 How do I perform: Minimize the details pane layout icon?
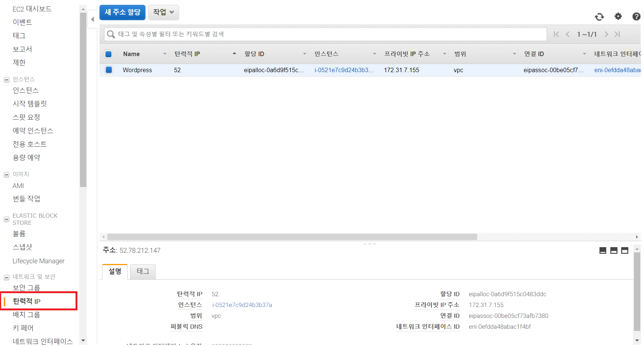tap(602, 251)
